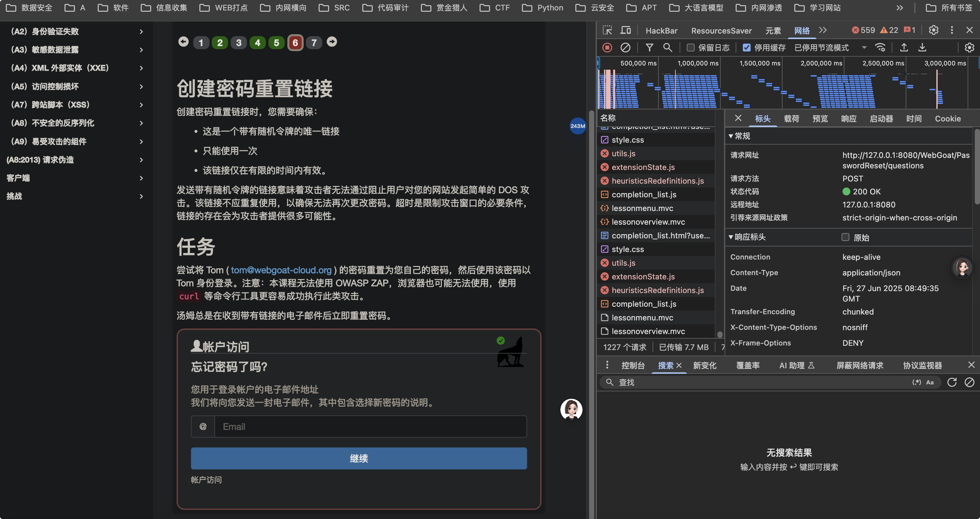Import HAR file upload icon

pos(904,48)
